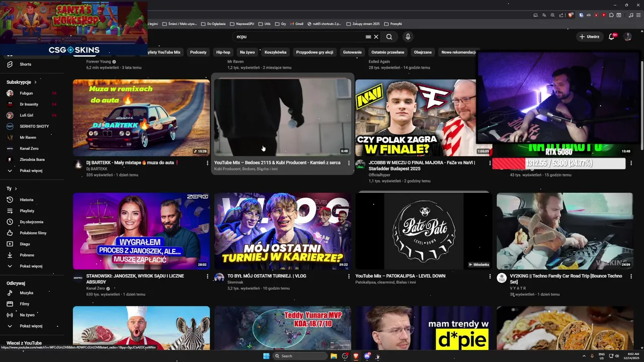Open File Explorer from taskbar

(x=334, y=356)
